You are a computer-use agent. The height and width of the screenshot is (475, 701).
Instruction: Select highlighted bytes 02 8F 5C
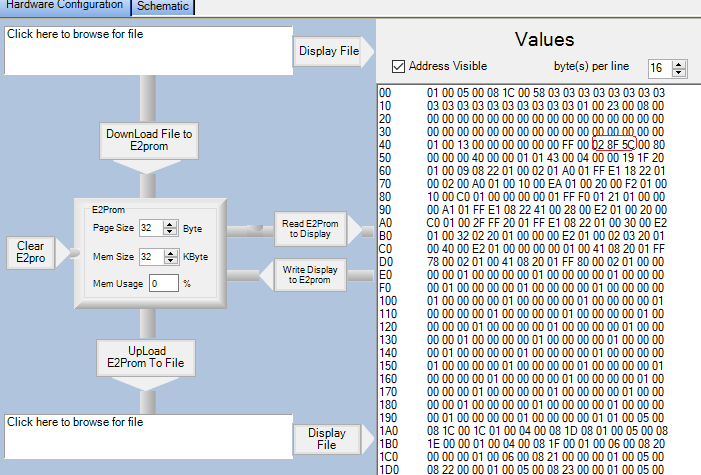pos(613,144)
